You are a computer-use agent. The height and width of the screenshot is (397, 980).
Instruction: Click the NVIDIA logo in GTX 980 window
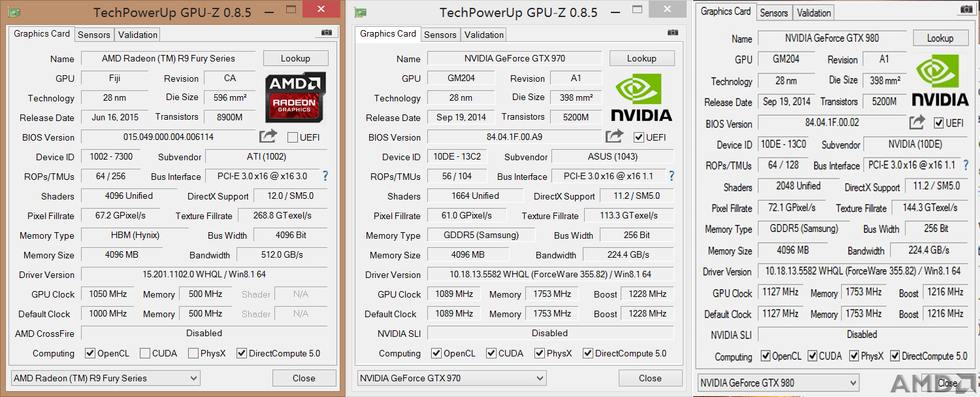(x=940, y=80)
